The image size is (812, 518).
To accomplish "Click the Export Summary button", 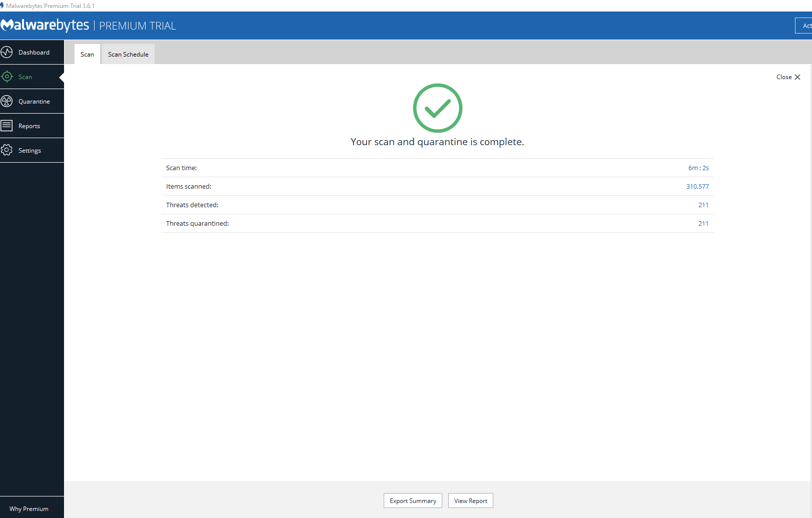I will (413, 500).
